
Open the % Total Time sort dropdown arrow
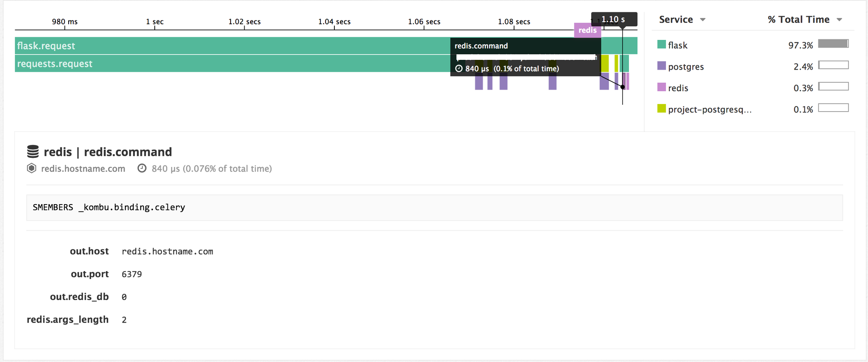[x=839, y=20]
